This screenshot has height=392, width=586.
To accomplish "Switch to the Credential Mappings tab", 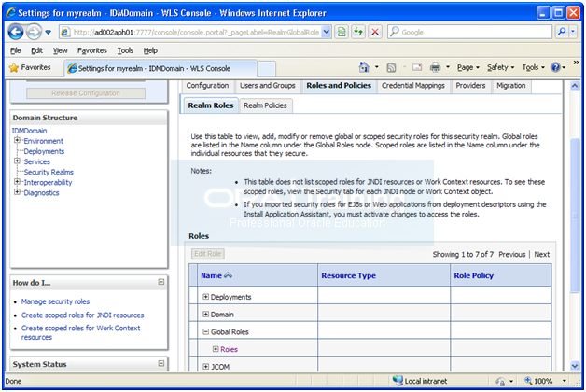I will tap(413, 86).
